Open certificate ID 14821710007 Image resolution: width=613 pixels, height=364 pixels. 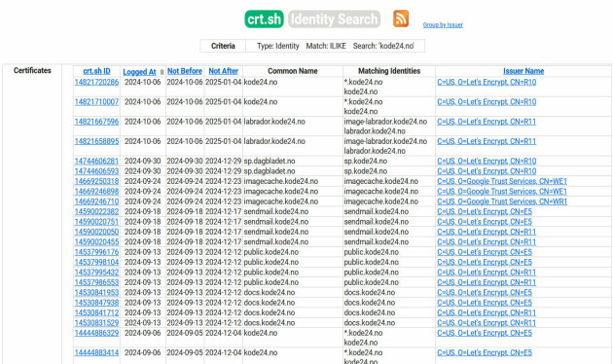96,102
